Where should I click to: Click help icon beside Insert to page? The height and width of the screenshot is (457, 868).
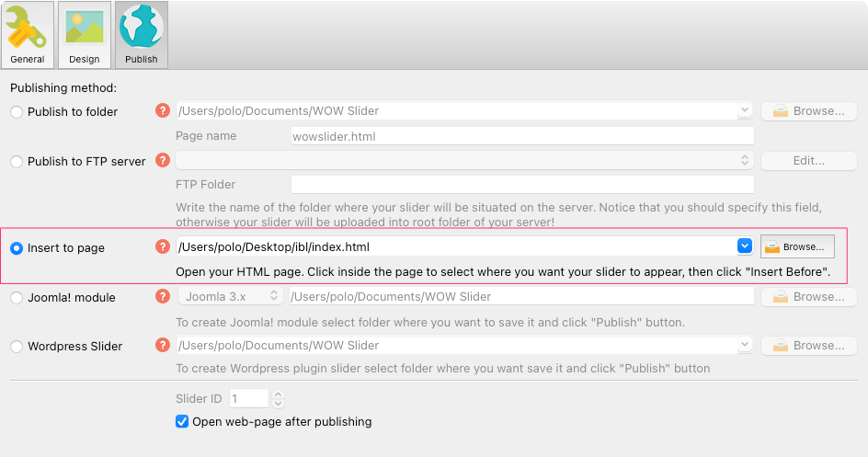164,246
